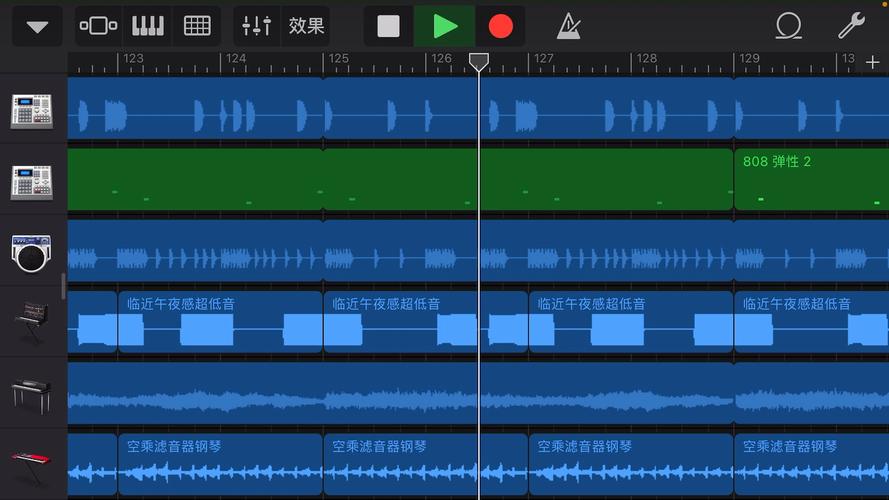Viewport: 889px width, 500px height.
Task: Select 空乘滤音器钢琴 region at bar 127
Action: click(630, 464)
